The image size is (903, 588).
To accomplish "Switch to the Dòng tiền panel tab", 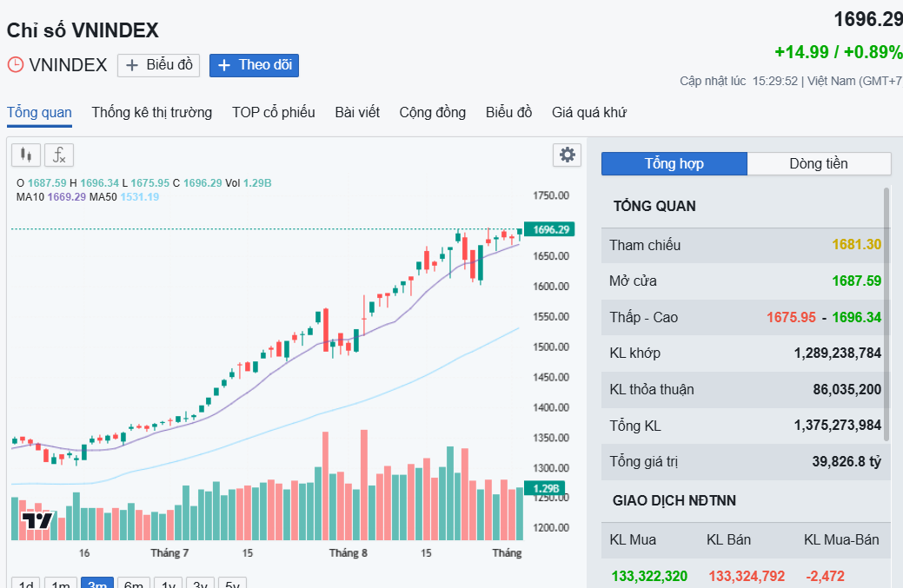I will pyautogui.click(x=819, y=164).
